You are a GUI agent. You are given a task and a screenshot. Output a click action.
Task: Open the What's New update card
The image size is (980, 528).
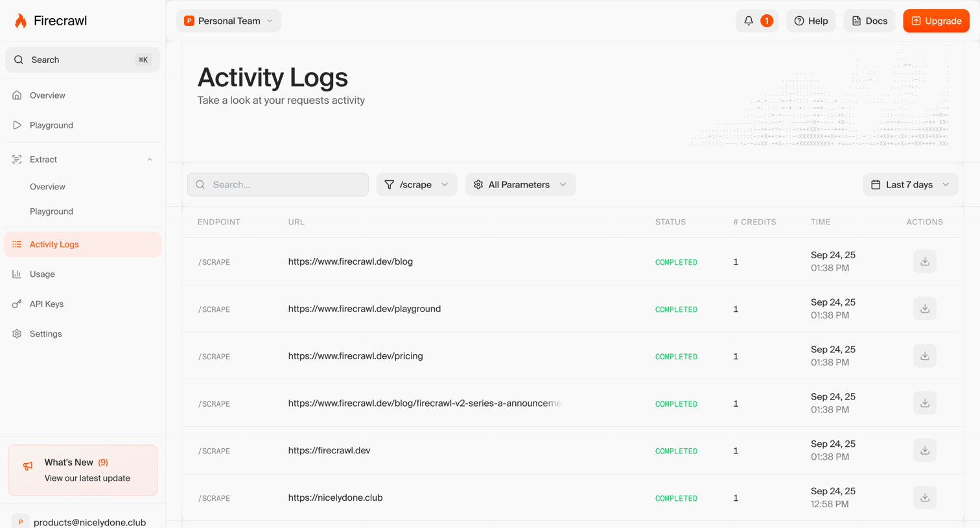pos(82,470)
